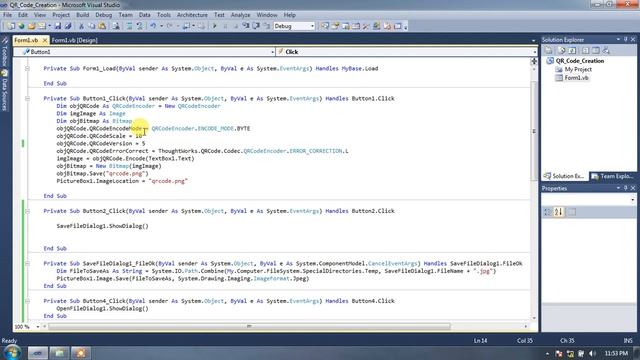Collapse the Button2_Click sub outline box

[x=27, y=211]
